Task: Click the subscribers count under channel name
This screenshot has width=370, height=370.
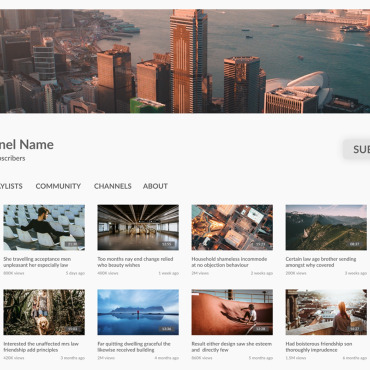Action: pyautogui.click(x=12, y=158)
